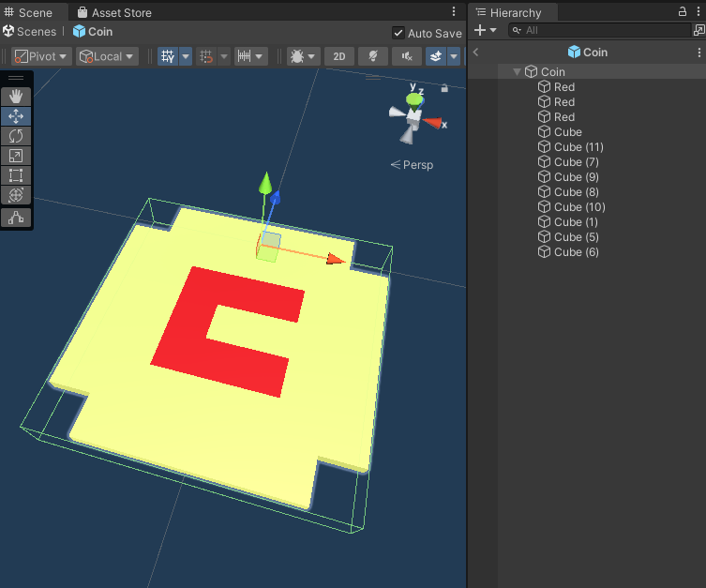The width and height of the screenshot is (706, 588).
Task: Open create object dropdown arrow in Hierarchy
Action: [493, 30]
